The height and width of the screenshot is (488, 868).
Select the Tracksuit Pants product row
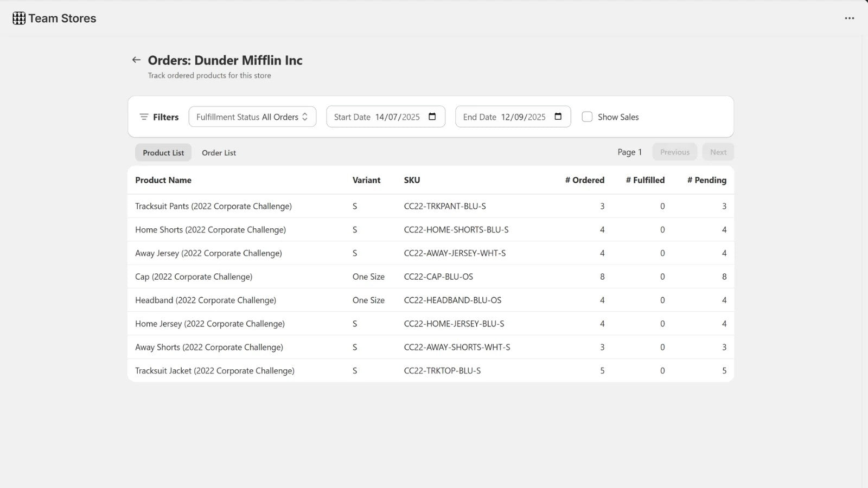point(431,206)
